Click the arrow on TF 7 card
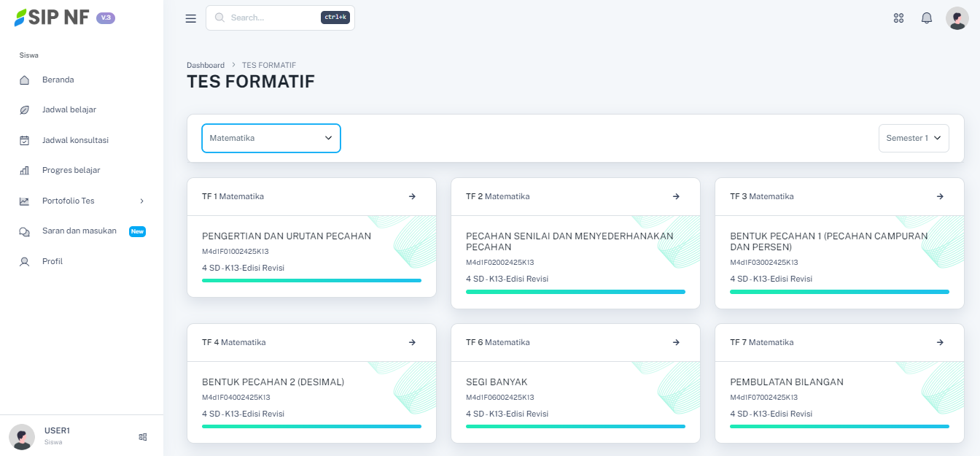Viewport: 980px width, 456px height. [940, 342]
